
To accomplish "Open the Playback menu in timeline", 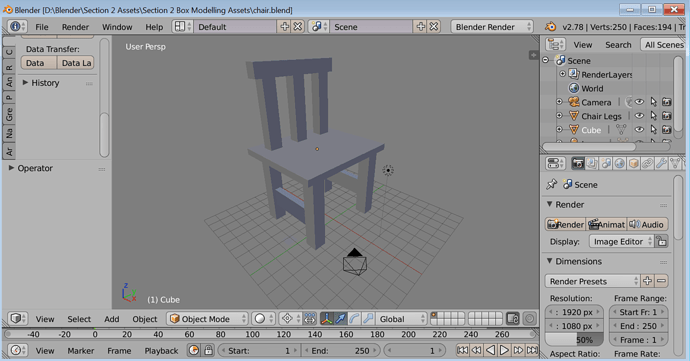I will coord(161,351).
